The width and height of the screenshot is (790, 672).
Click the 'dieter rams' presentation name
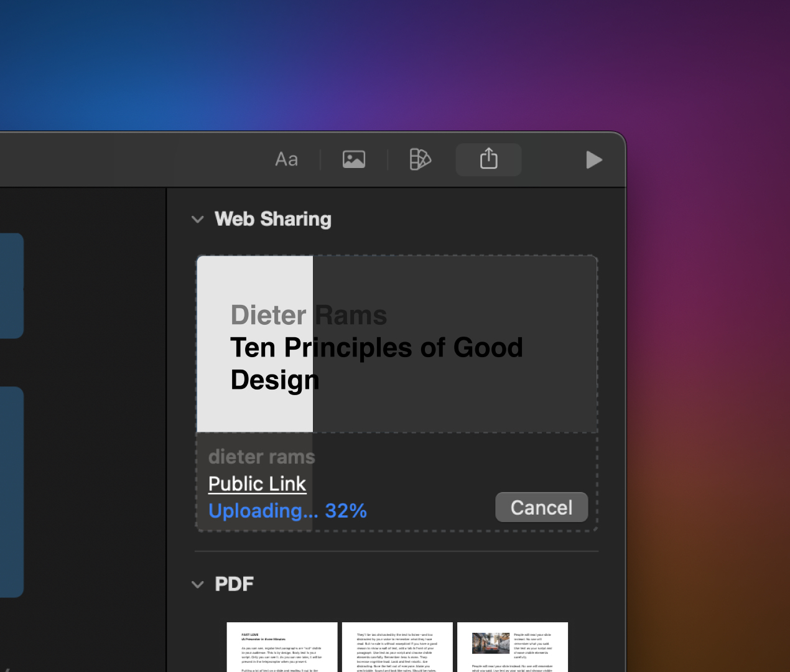click(261, 457)
